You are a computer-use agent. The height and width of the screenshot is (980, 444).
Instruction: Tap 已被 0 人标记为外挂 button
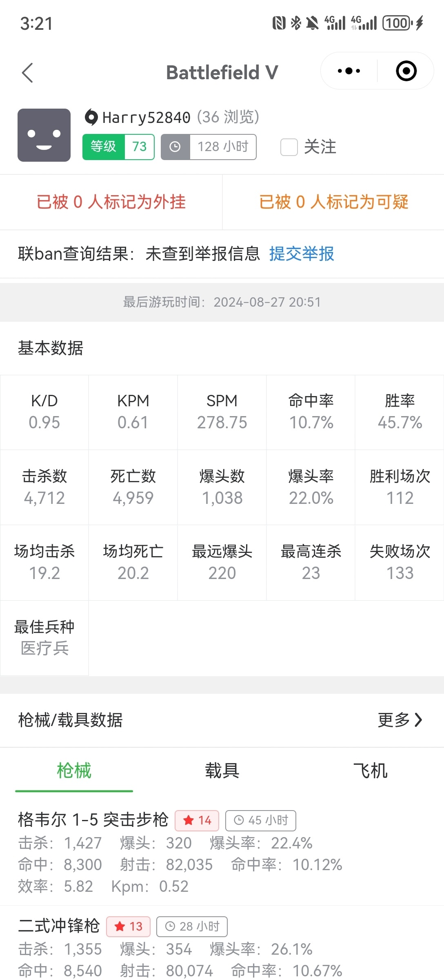click(111, 202)
